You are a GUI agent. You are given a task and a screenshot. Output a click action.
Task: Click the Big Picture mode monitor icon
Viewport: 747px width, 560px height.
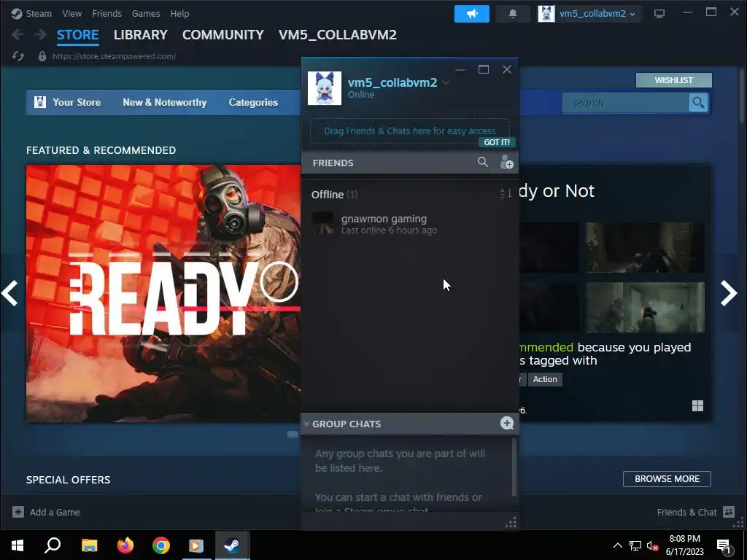tap(659, 14)
